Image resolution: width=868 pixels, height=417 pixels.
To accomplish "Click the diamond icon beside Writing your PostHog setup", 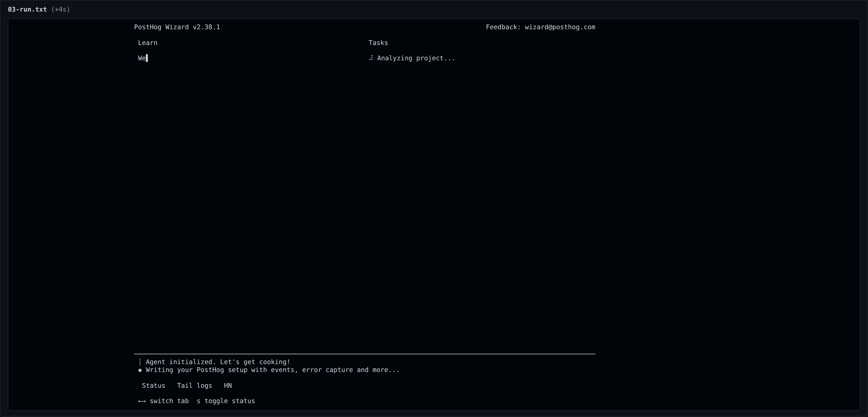I will coord(140,370).
